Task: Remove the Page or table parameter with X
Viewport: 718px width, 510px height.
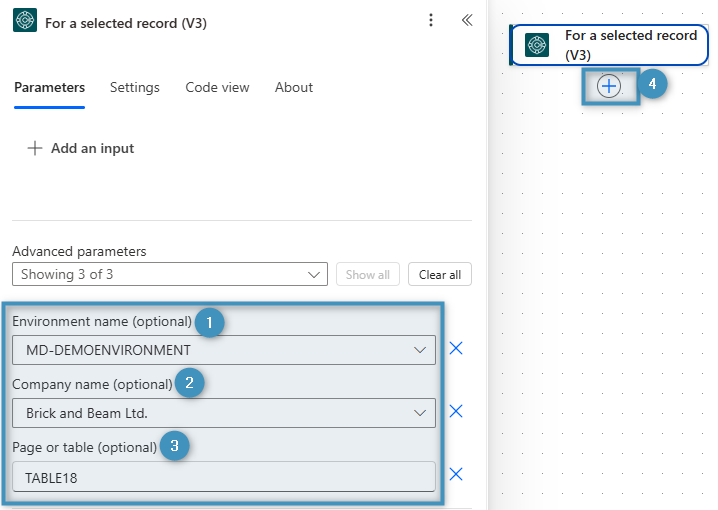Action: pos(456,474)
